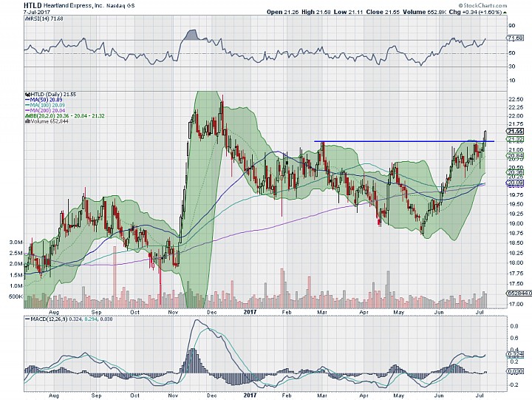The width and height of the screenshot is (532, 400).
Task: Click the blue 20.09 moving average tag
Action: pos(515,183)
